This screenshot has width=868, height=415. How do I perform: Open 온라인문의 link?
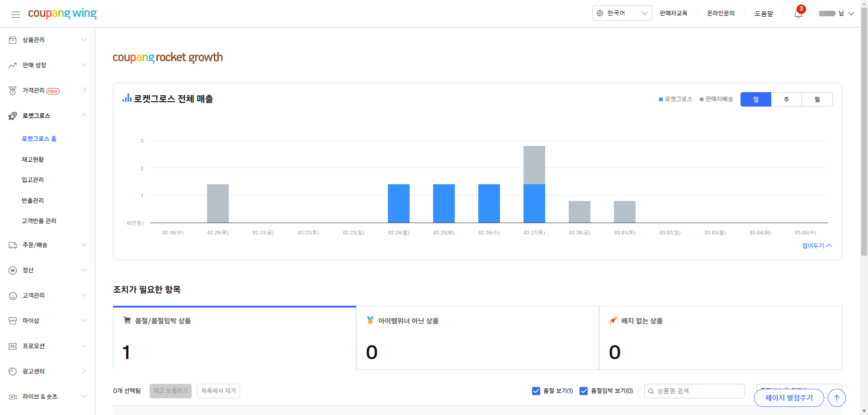[x=721, y=14]
